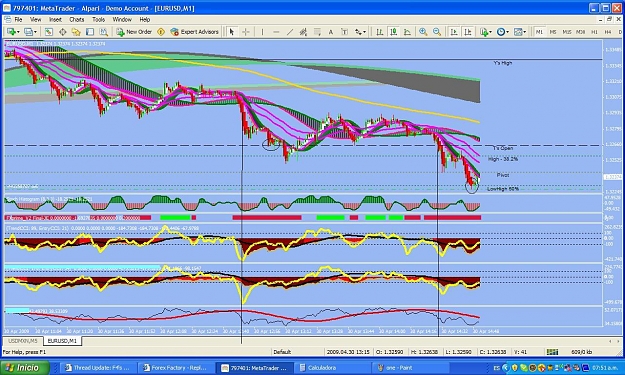Viewport: 625px width, 375px height.
Task: Click the chart tabs scroll-right arrow
Action: 618,341
